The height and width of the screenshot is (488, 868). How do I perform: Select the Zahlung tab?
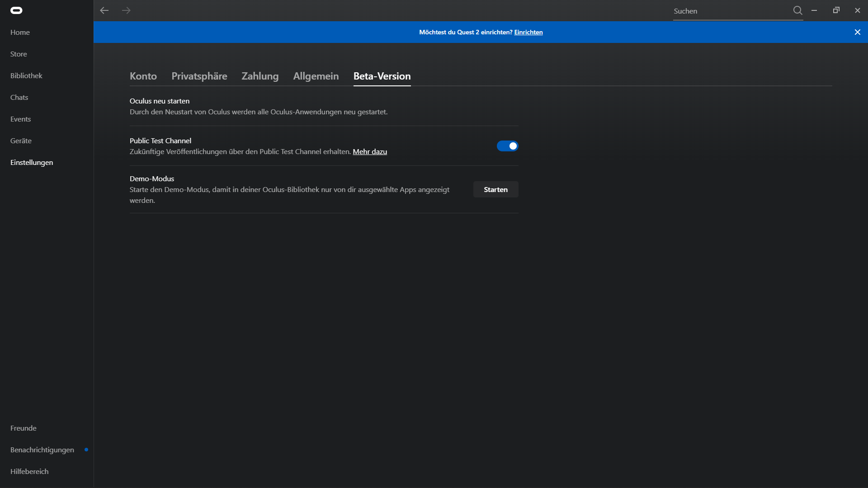(260, 76)
